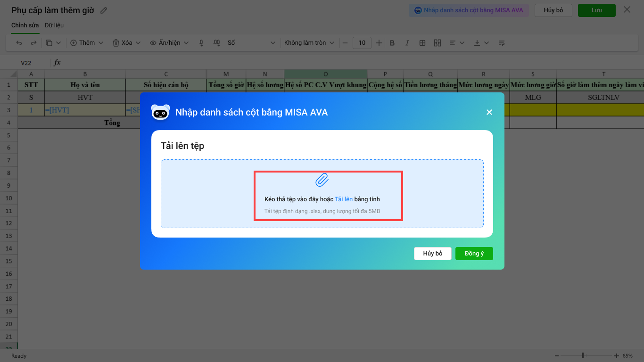
Task: Click the paperclip upload icon
Action: (322, 180)
